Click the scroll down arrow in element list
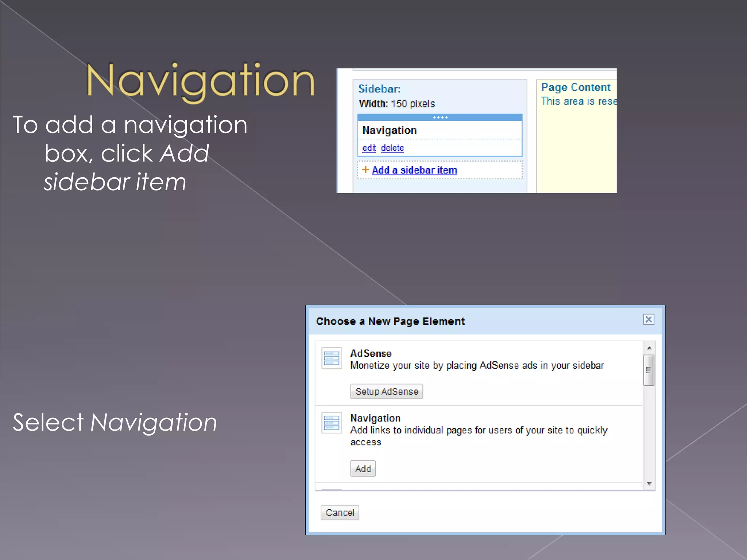The image size is (747, 560). point(649,484)
